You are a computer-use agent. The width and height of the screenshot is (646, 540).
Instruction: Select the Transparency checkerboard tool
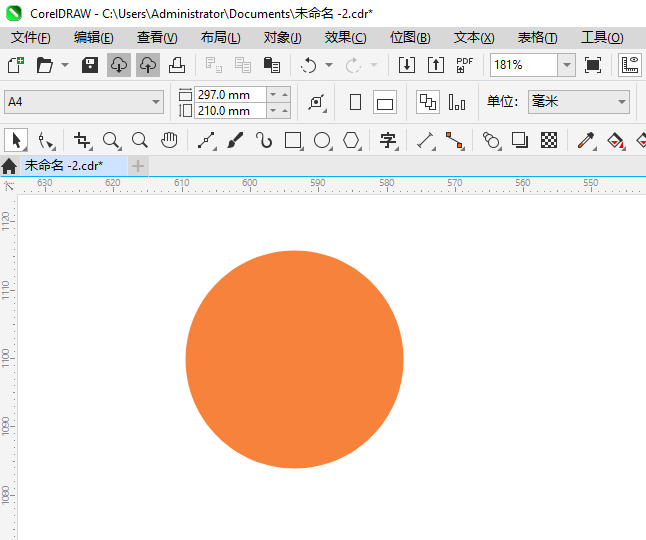549,140
